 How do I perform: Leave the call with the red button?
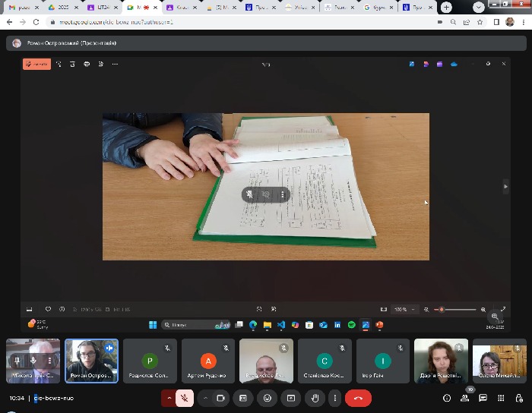click(x=358, y=398)
